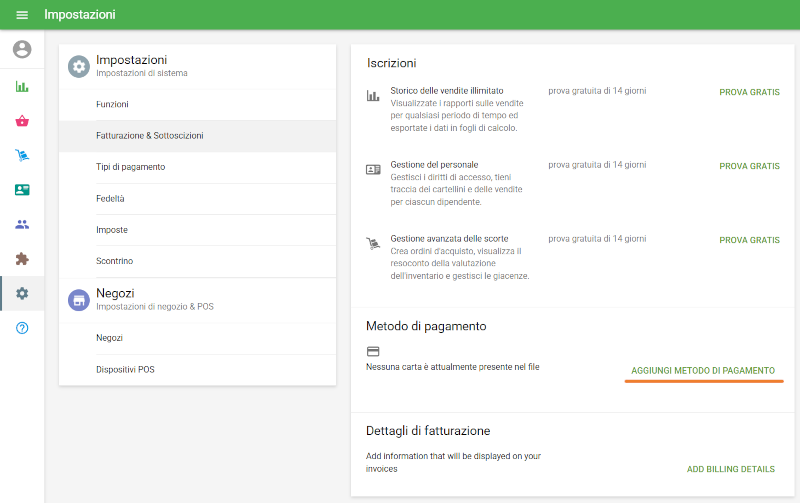The image size is (800, 503).
Task: Open the help question mark icon
Action: click(22, 328)
